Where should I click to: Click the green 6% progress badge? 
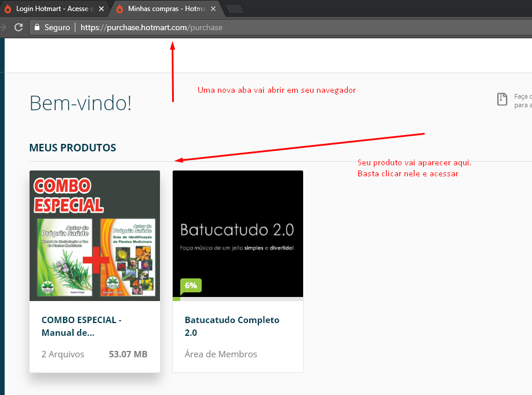(x=191, y=285)
